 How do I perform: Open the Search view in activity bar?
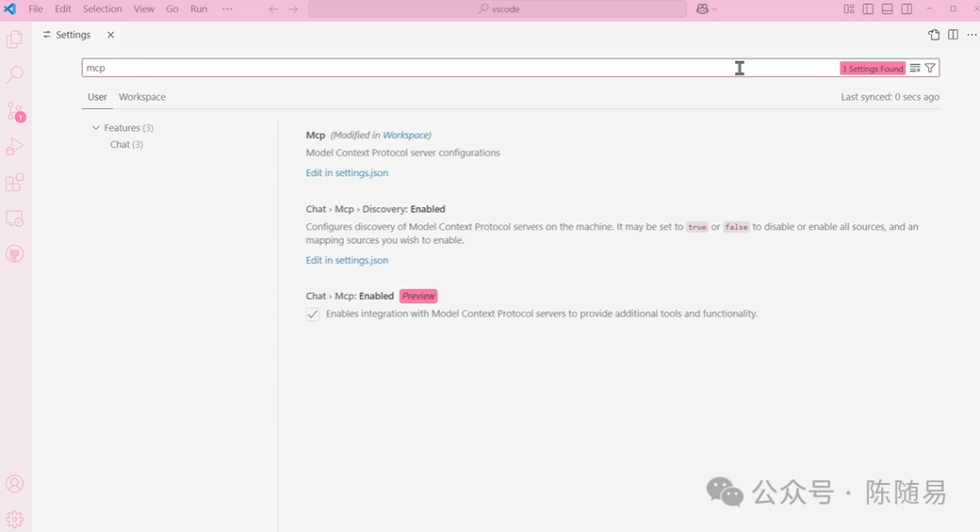click(x=15, y=75)
